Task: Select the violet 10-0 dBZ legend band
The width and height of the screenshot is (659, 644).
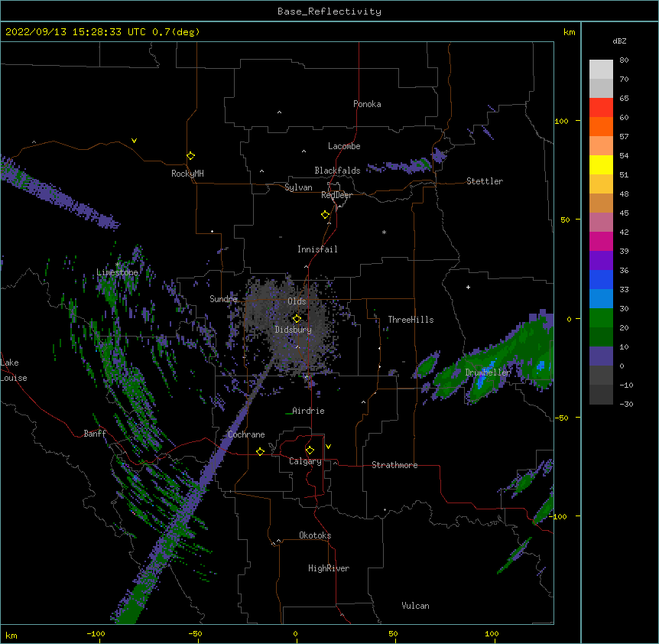Action: coord(601,356)
